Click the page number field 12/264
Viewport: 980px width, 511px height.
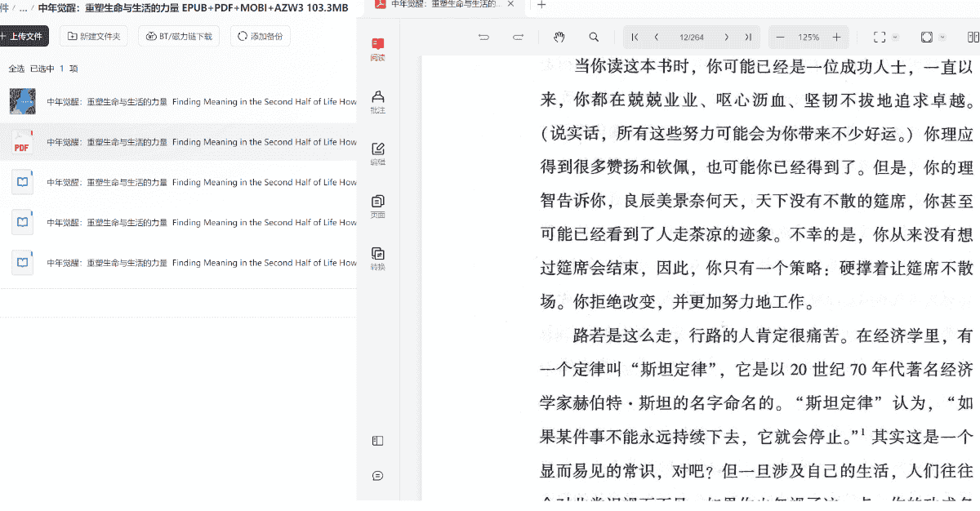click(x=691, y=38)
